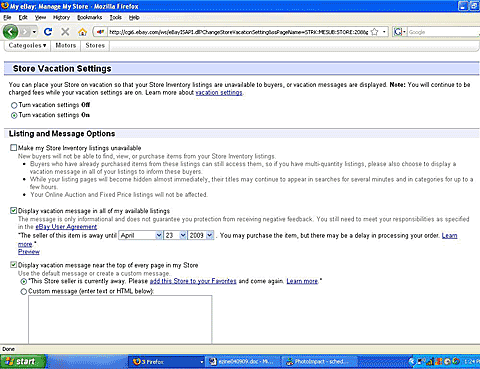Open the PhotoImpact taskbar button

coord(320,362)
